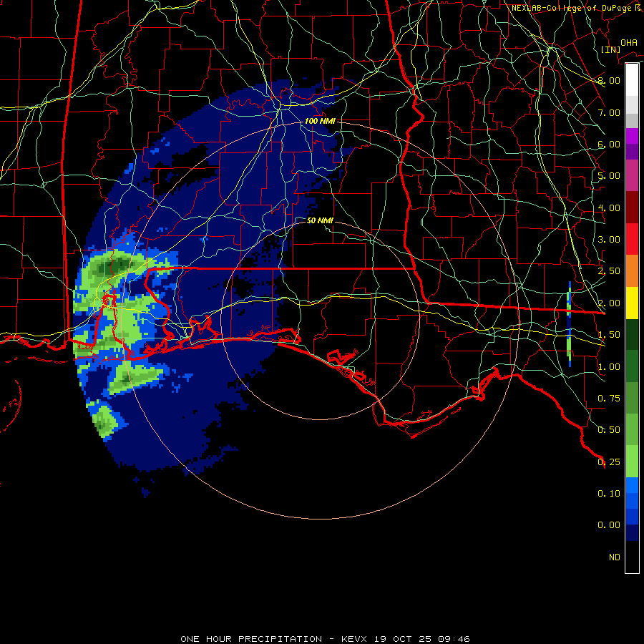Click the [IN] units label
Viewport: 644px width, 644px height.
[x=610, y=49]
